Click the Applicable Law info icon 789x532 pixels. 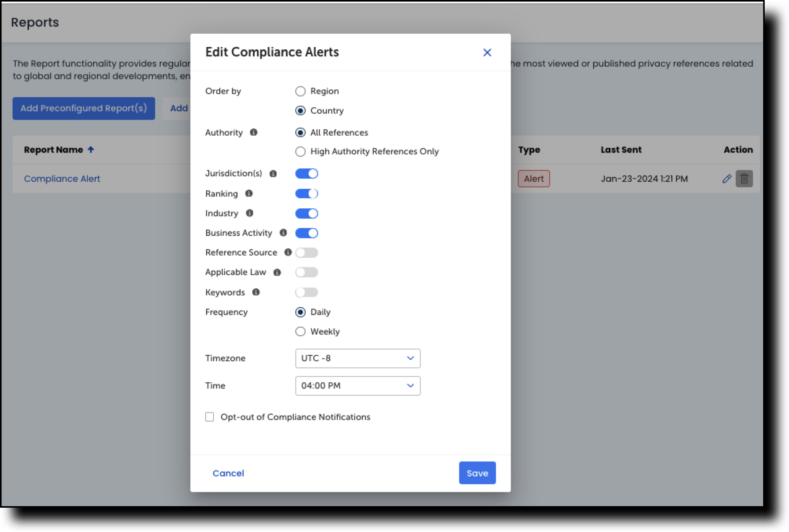(277, 272)
